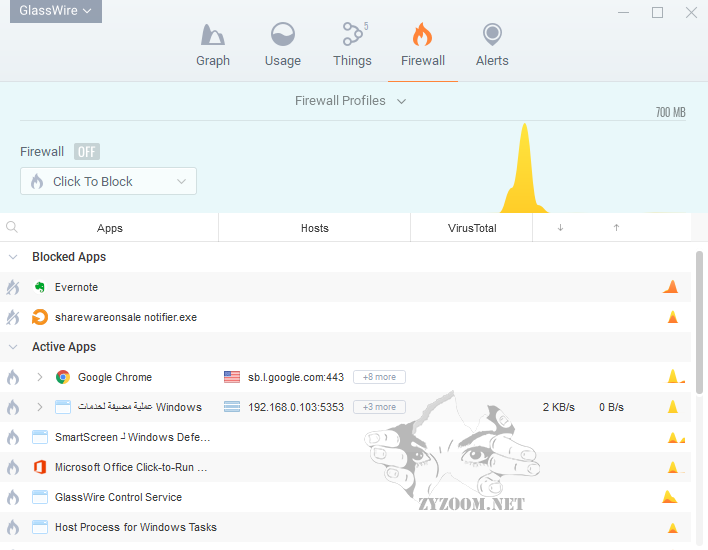Click the Google Chrome app icon
Image resolution: width=708 pixels, height=550 pixels.
[63, 377]
